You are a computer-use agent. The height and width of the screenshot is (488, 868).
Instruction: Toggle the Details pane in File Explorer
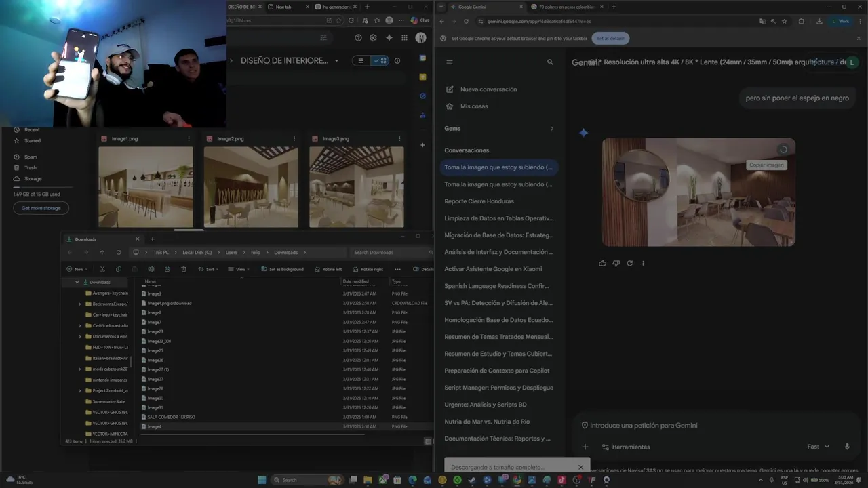(423, 269)
